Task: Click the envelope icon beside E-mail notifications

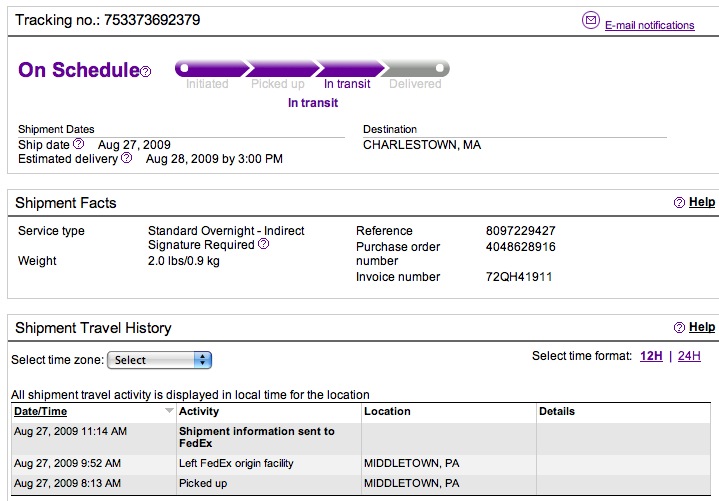Action: pos(591,20)
